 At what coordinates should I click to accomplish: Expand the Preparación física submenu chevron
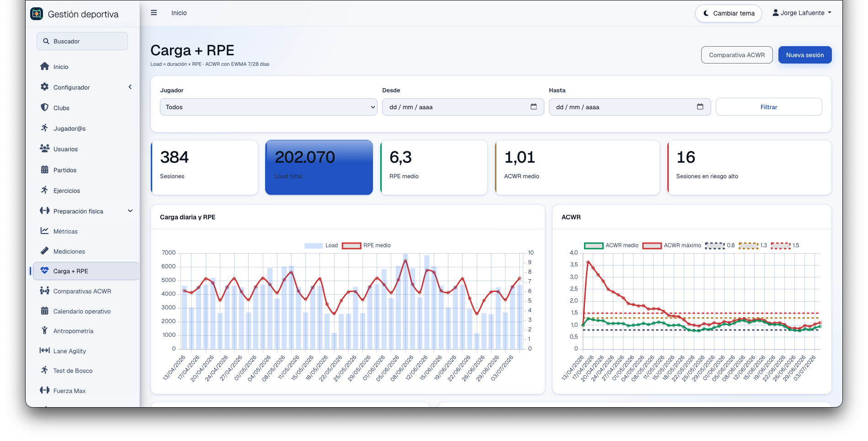click(130, 211)
